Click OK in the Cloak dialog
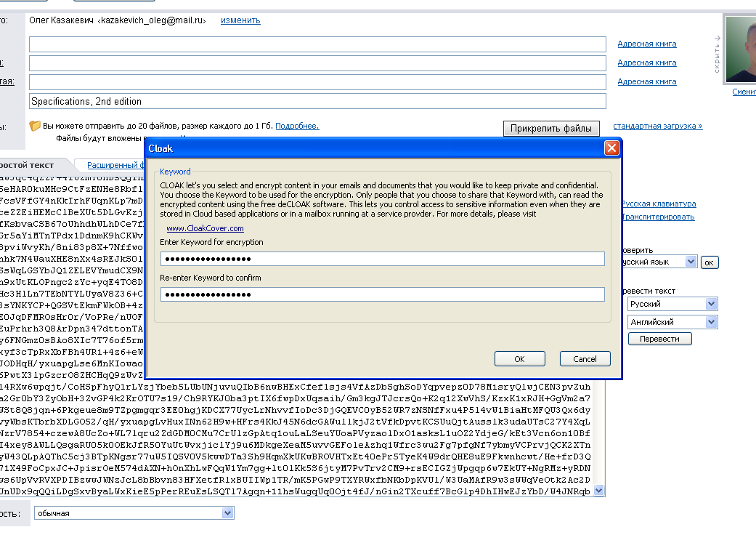The height and width of the screenshot is (535, 756). (519, 359)
